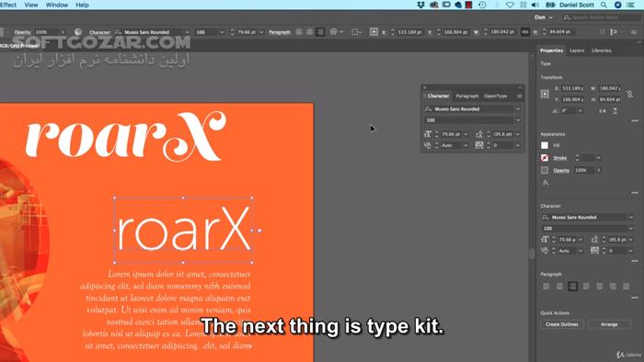The width and height of the screenshot is (644, 362).
Task: Open font size dropdown in control bar
Action: [x=261, y=32]
